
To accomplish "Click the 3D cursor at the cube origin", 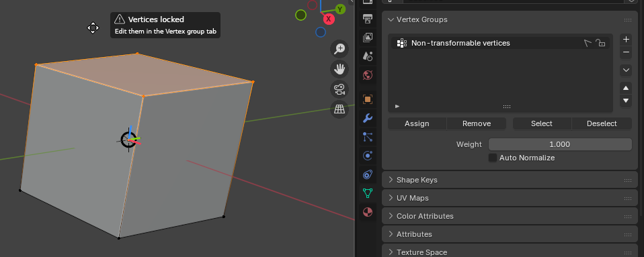I will [129, 140].
